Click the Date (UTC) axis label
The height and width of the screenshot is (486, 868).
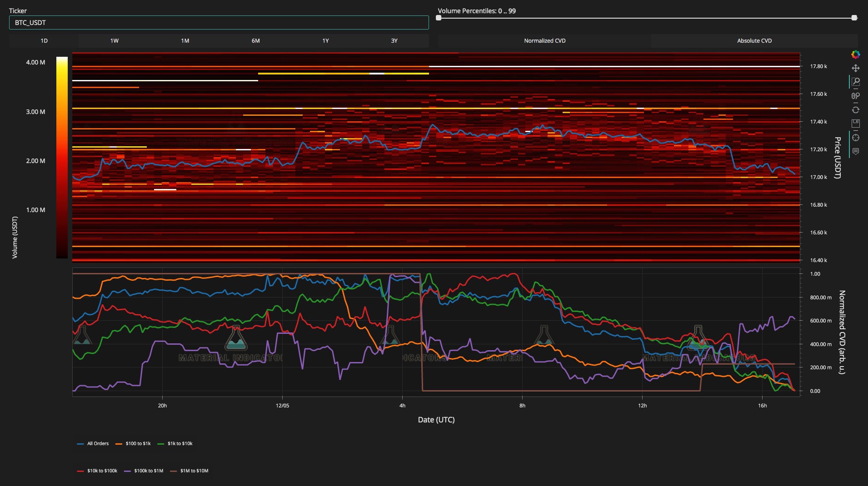pos(436,420)
